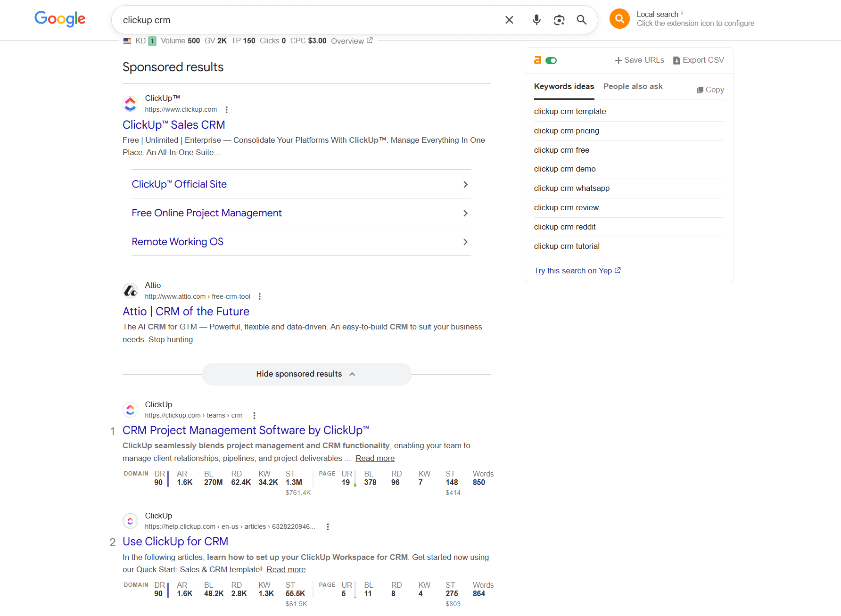Select keyword clickup crm template
Image resolution: width=841 pixels, height=616 pixels.
tap(570, 111)
